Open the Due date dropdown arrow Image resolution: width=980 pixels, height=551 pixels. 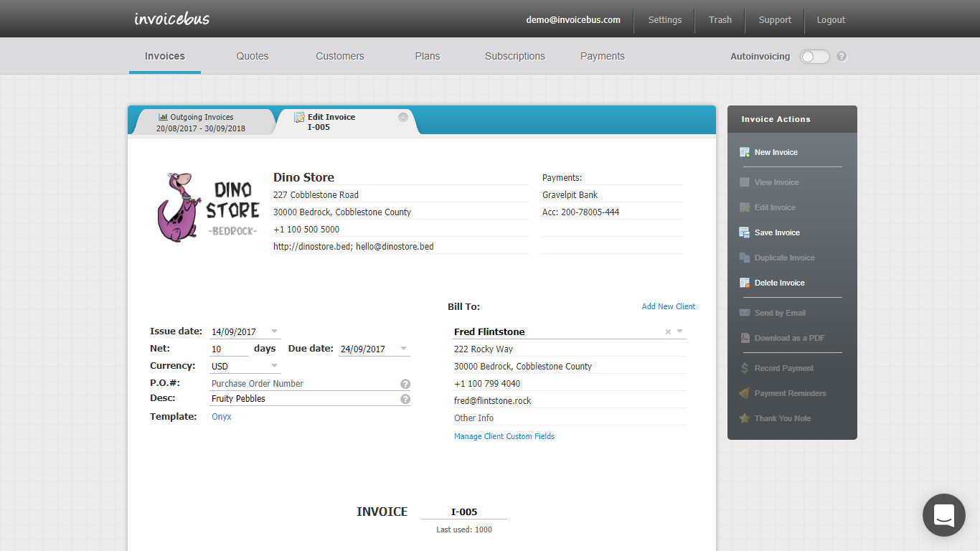tap(403, 349)
